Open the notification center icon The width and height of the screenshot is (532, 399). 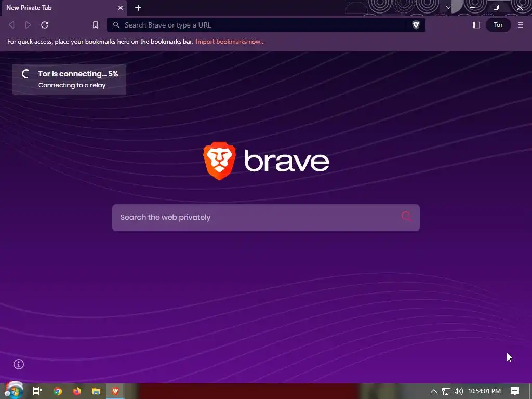(x=515, y=391)
